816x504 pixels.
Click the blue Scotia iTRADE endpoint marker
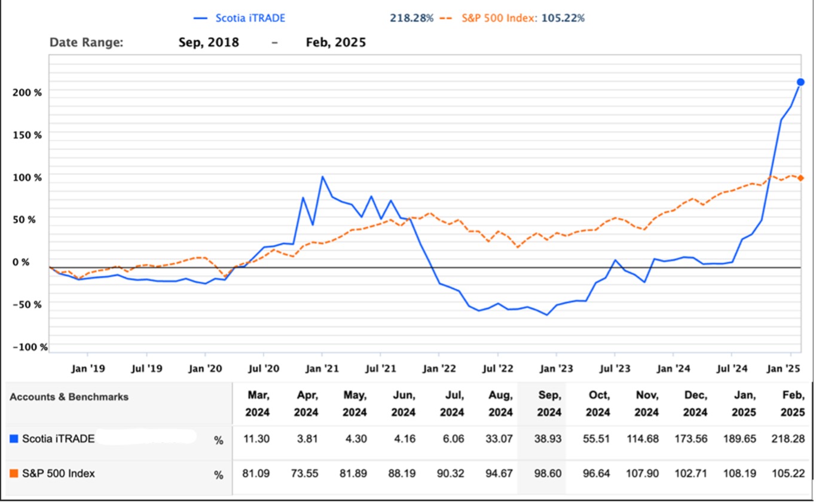point(801,82)
